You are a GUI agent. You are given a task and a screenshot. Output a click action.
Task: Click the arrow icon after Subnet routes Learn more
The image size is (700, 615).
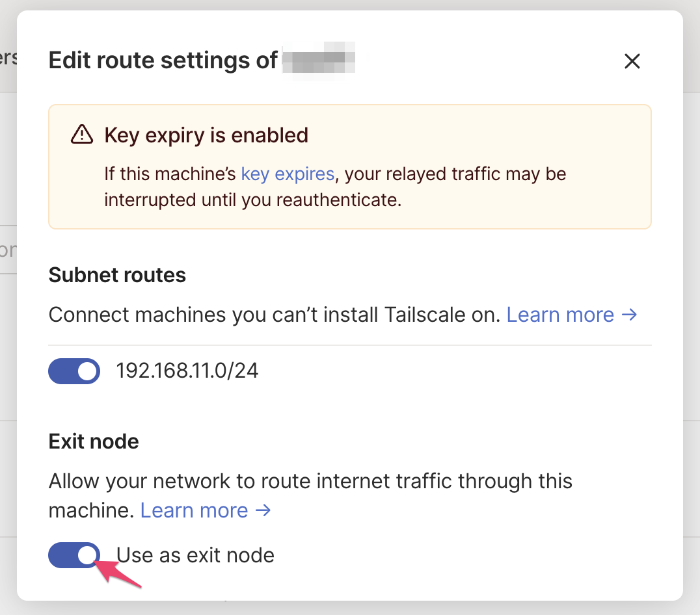[x=630, y=315]
